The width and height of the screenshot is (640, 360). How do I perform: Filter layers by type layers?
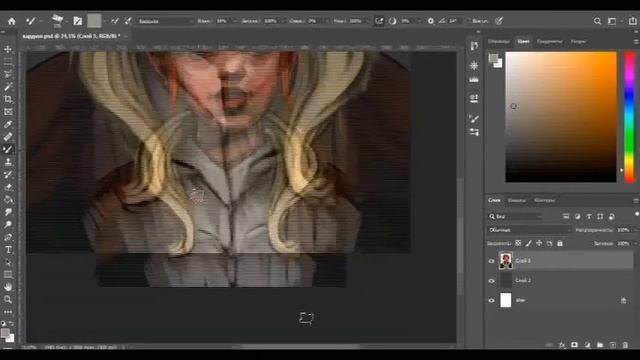(589, 216)
